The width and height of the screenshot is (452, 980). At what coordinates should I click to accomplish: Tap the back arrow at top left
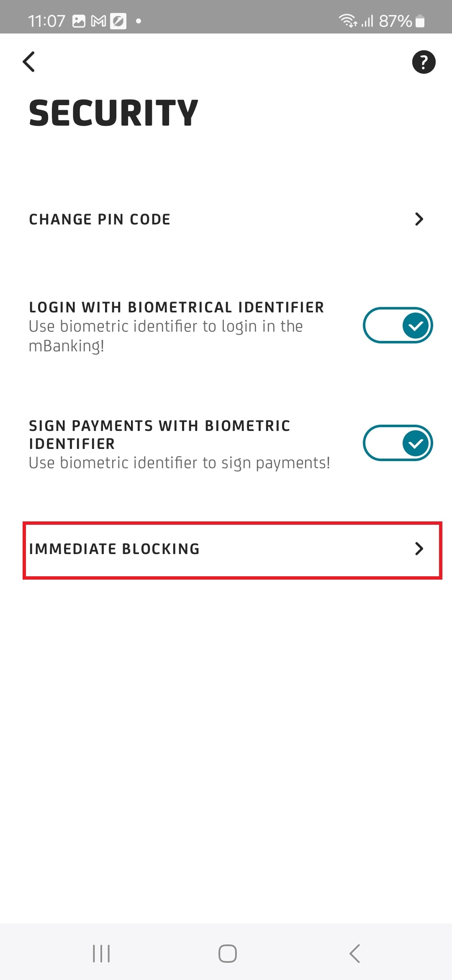[x=29, y=62]
